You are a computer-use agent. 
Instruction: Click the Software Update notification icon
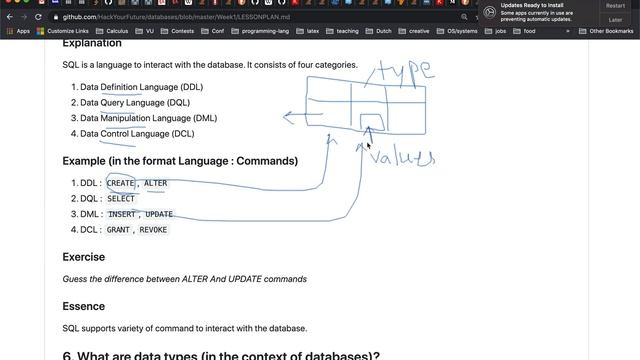coord(489,12)
